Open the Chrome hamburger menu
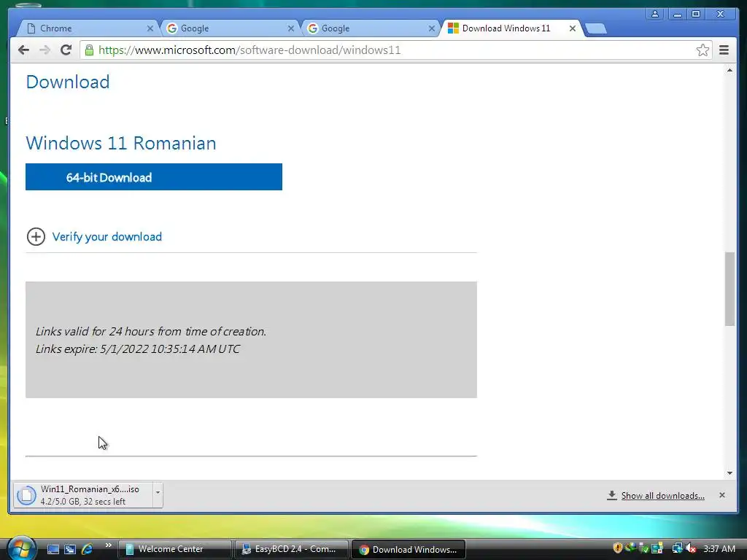This screenshot has width=747, height=560. [x=724, y=50]
